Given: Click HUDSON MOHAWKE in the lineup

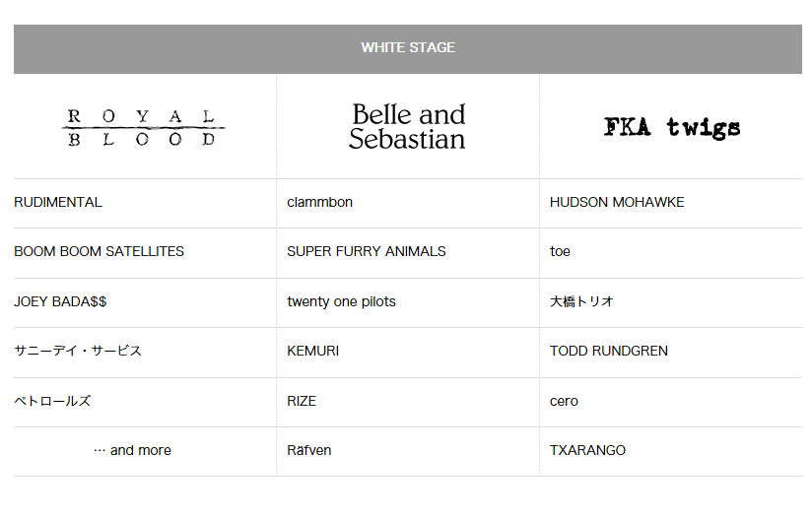Looking at the screenshot, I should point(617,202).
